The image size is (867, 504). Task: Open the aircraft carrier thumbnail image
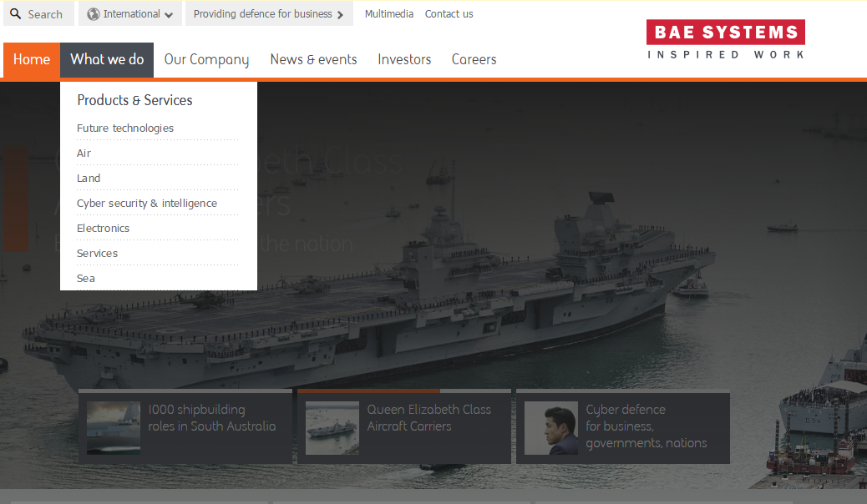[x=332, y=428]
